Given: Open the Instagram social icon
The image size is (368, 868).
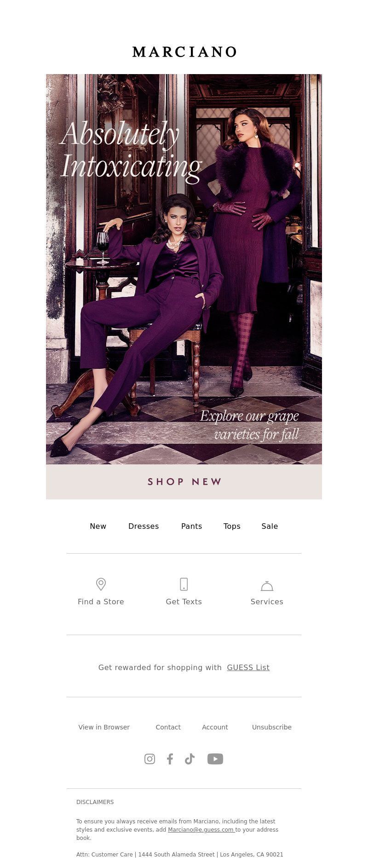Looking at the screenshot, I should [x=149, y=759].
